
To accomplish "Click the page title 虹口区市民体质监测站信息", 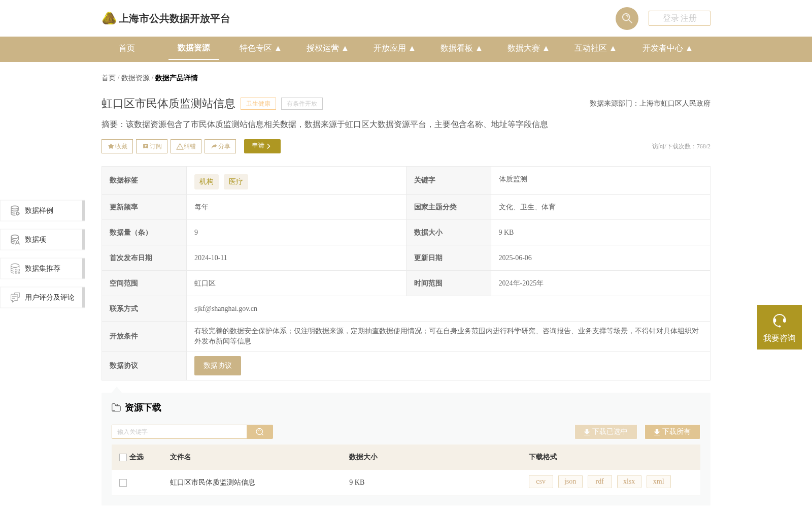I will click(x=168, y=104).
